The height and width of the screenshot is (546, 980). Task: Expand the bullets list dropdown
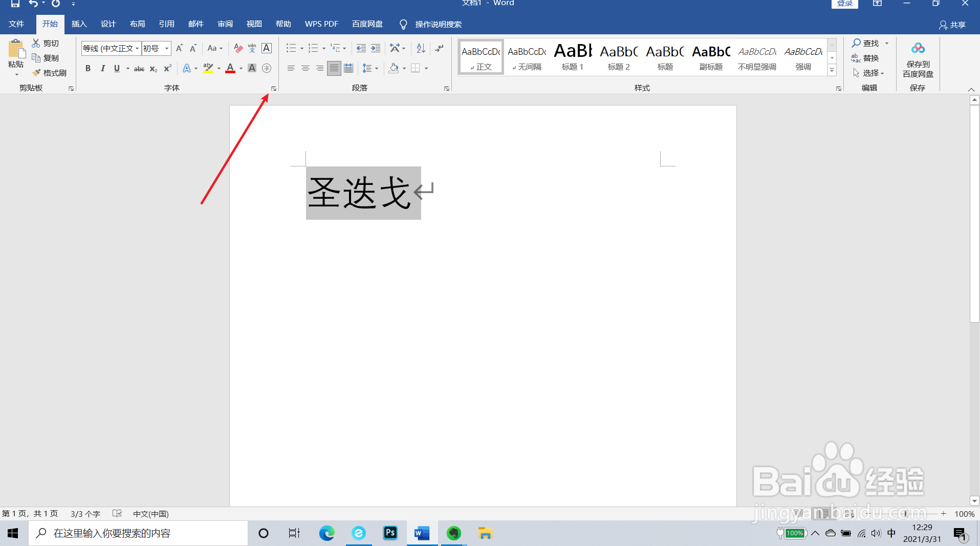302,49
